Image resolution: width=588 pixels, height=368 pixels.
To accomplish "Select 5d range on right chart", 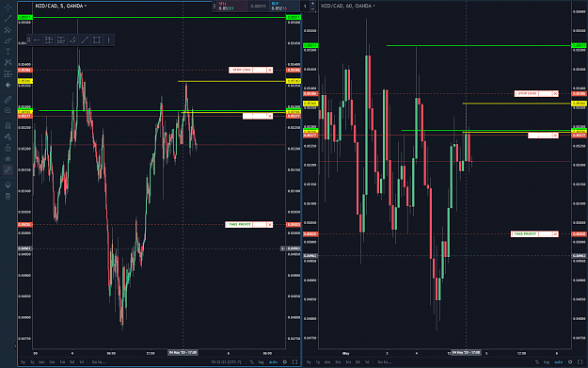I will point(358,362).
